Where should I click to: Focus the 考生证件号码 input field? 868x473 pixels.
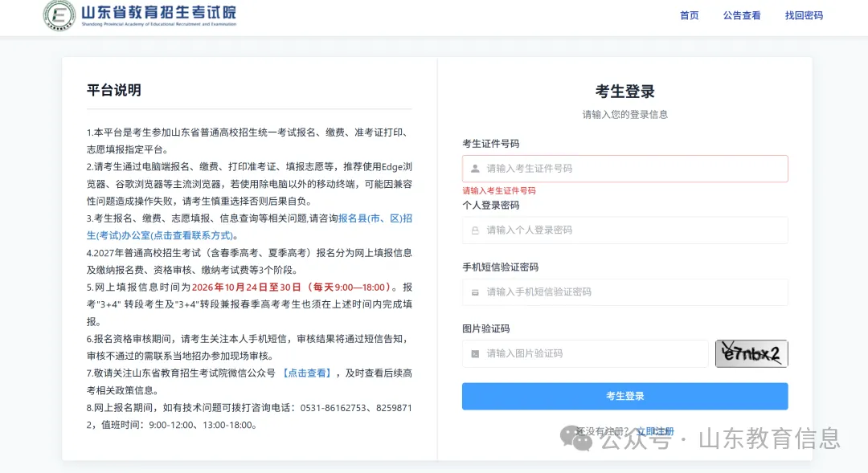point(625,169)
